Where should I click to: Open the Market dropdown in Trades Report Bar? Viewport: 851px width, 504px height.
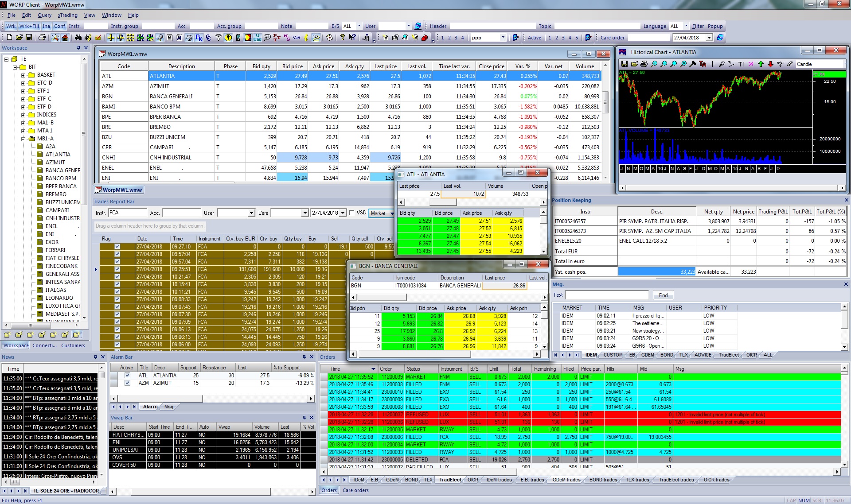pyautogui.click(x=392, y=213)
